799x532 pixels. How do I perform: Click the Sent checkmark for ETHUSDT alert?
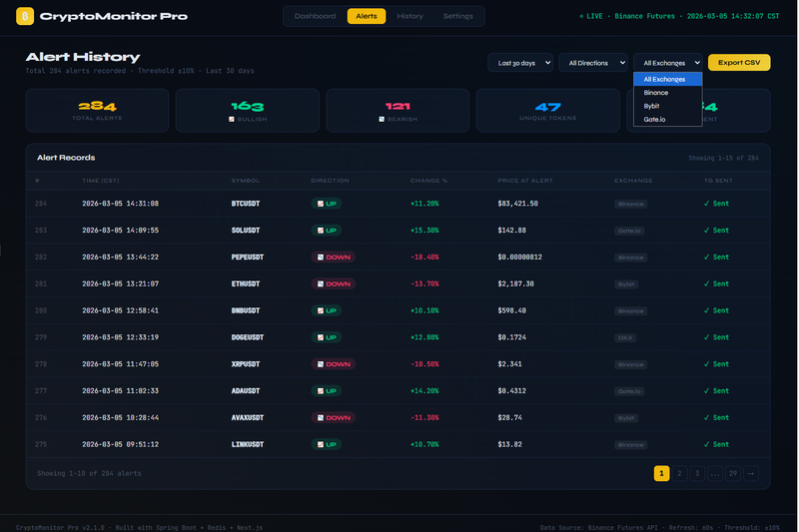[706, 283]
